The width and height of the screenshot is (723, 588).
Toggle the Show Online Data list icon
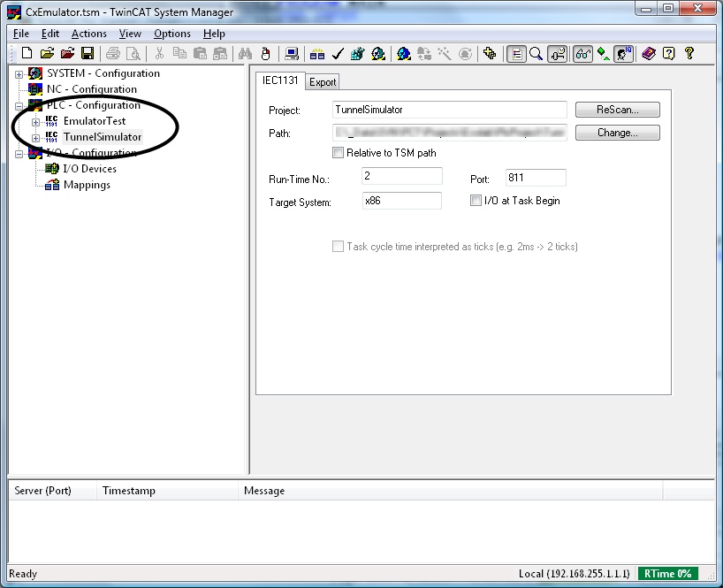pos(516,54)
